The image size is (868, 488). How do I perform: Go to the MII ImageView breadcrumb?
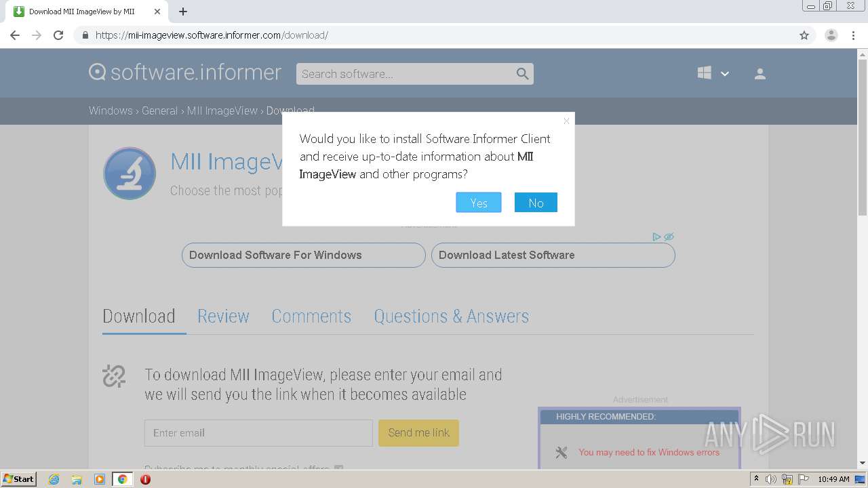tap(222, 110)
